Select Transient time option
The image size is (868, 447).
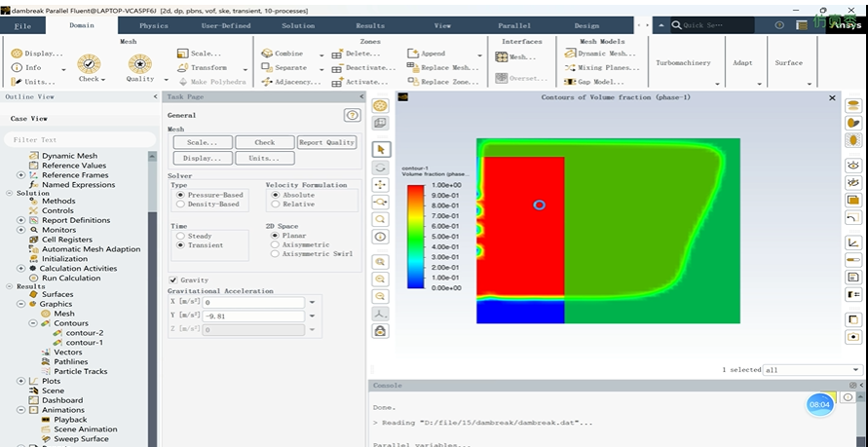180,245
